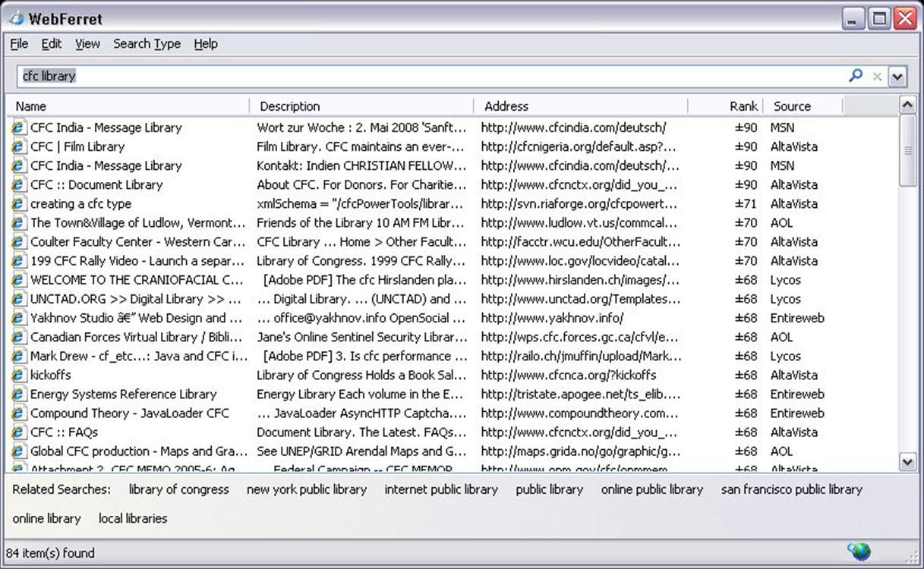Image resolution: width=924 pixels, height=569 pixels.
Task: Click page icon beside CFC | Film Library
Action: (18, 146)
